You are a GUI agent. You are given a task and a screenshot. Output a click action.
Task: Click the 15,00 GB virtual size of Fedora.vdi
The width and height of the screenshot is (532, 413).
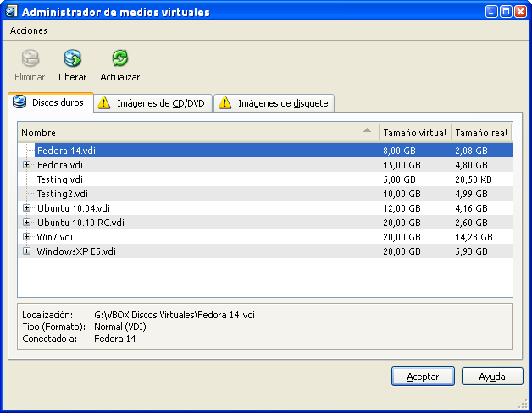tap(402, 165)
